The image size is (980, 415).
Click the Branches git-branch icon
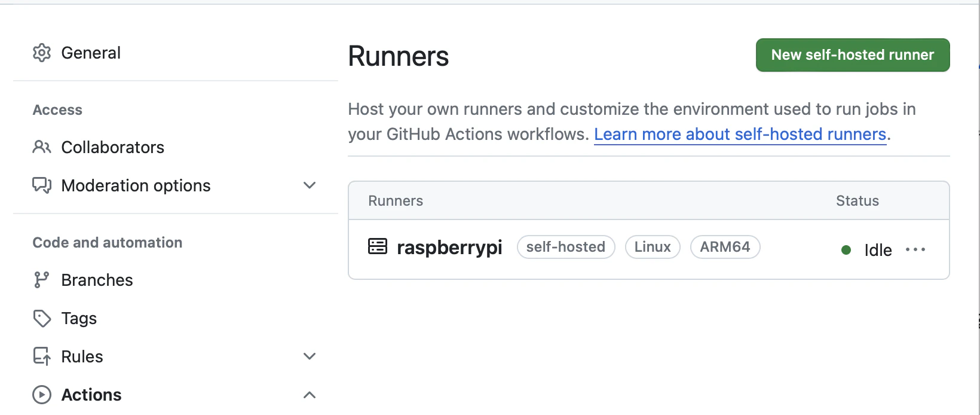pos(42,280)
